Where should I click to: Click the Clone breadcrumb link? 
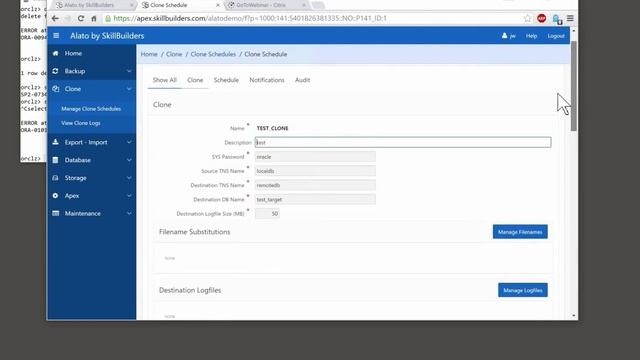(174, 54)
